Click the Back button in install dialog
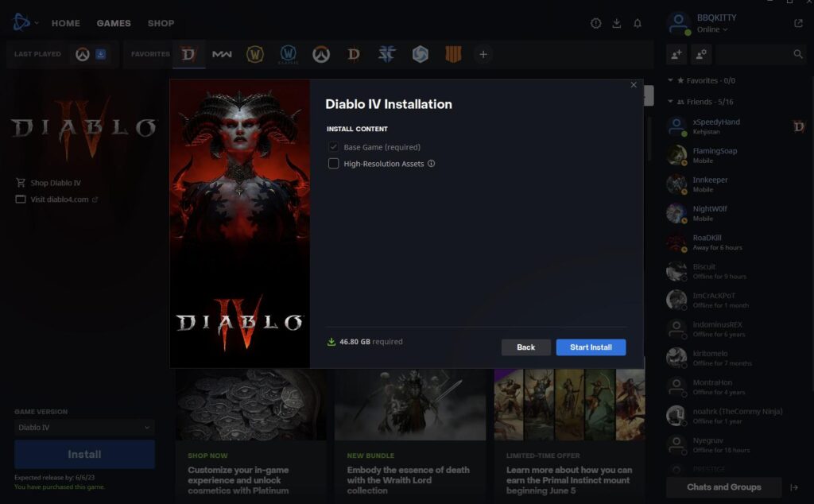This screenshot has width=814, height=504. coord(526,347)
